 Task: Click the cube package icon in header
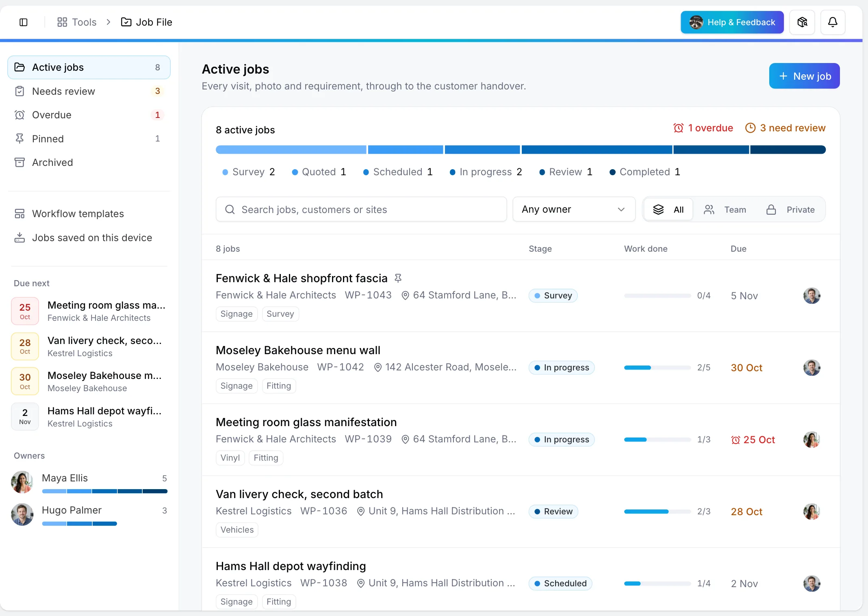tap(802, 22)
